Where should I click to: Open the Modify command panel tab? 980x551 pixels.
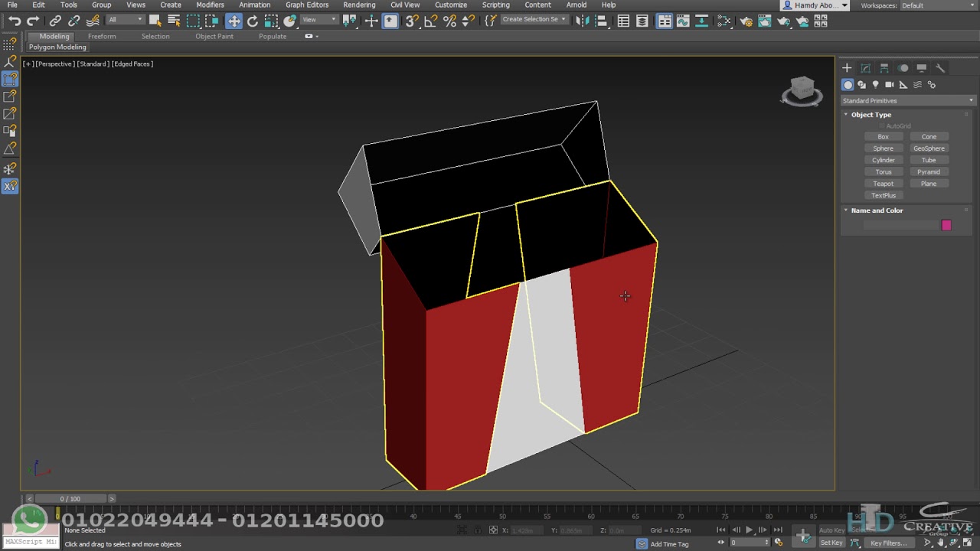(865, 68)
